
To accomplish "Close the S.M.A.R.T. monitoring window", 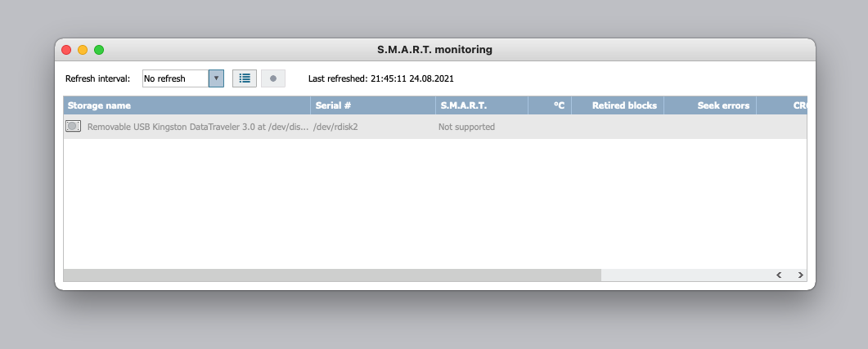I will point(66,50).
